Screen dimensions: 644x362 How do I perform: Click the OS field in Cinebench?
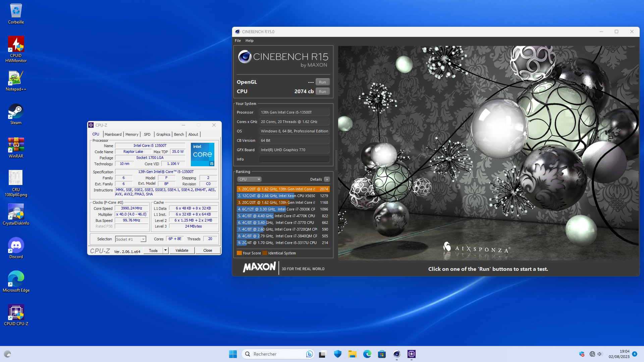pos(294,131)
